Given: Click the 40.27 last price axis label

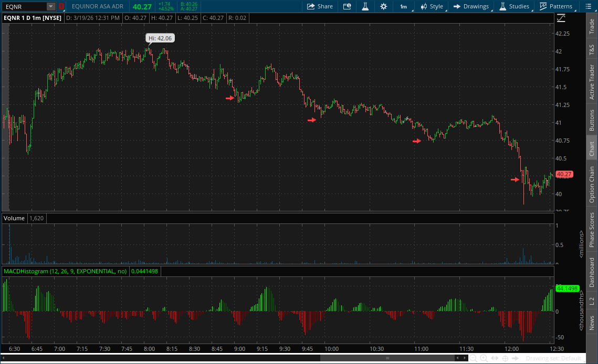Looking at the screenshot, I should coord(564,174).
